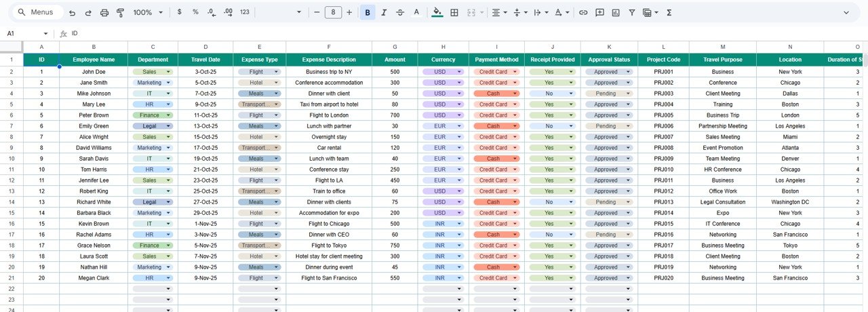Create a filter with the funnel icon
Screen dimensions: 868x312
632,12
